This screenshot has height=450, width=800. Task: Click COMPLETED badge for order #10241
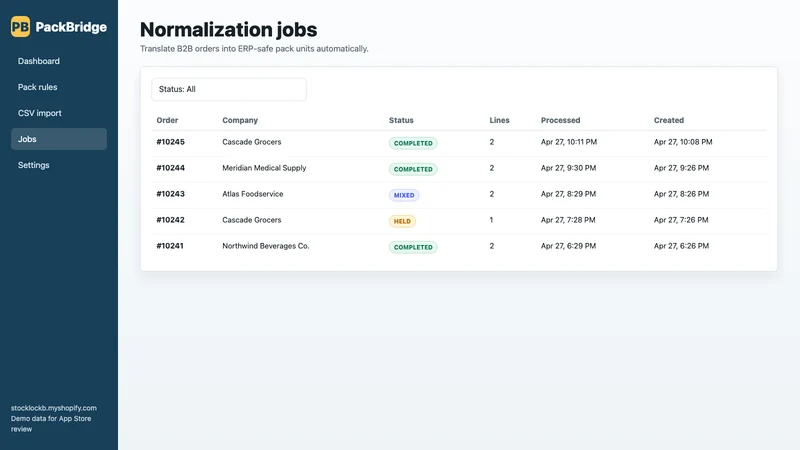point(413,247)
